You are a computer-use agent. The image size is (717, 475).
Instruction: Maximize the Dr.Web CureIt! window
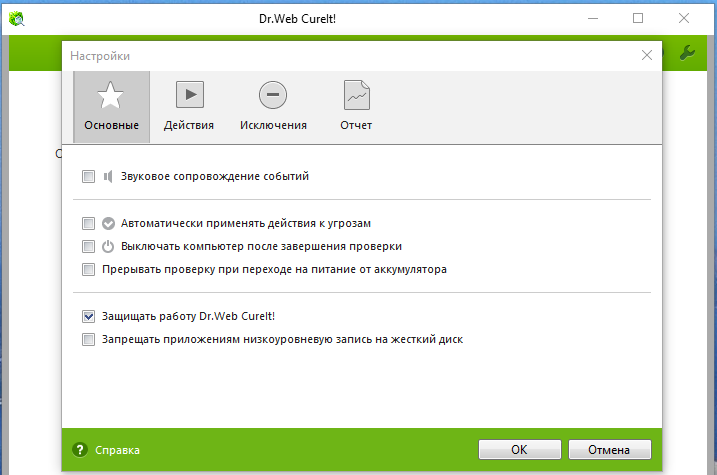pos(638,18)
